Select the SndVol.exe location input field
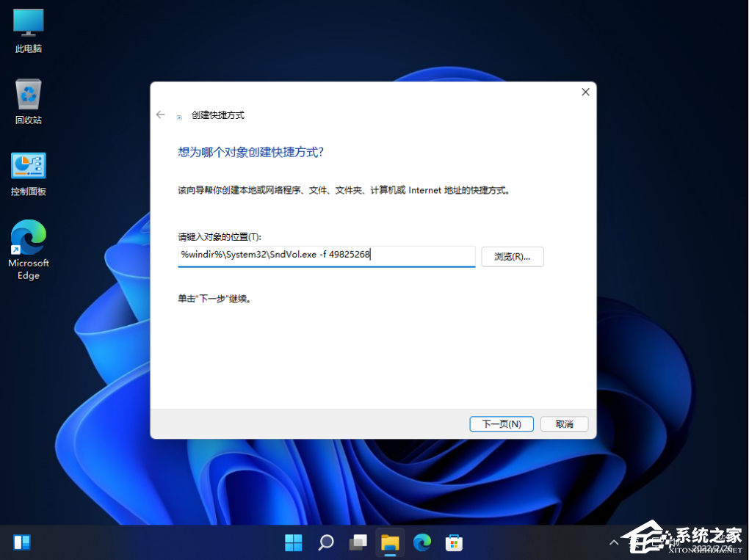This screenshot has width=749, height=560. (x=326, y=256)
